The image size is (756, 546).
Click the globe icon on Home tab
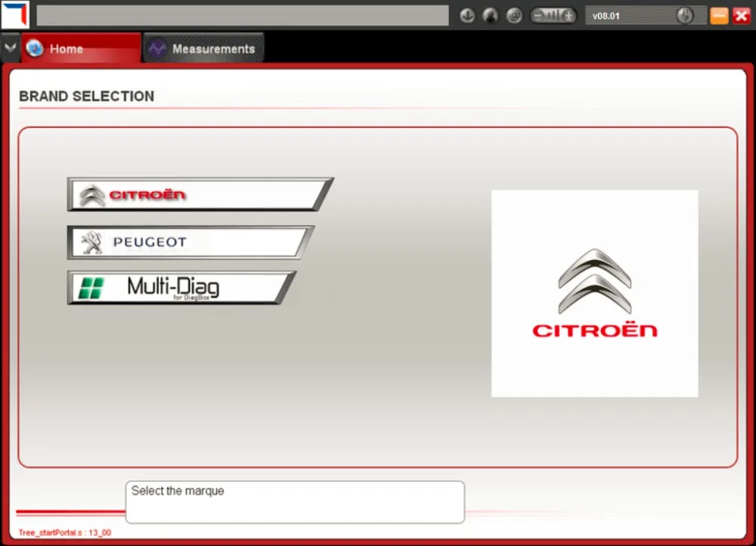coord(35,48)
